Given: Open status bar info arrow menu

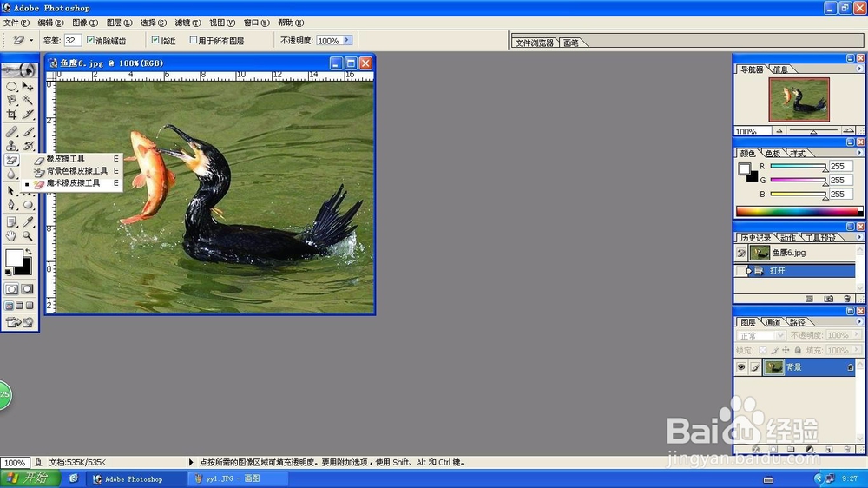Looking at the screenshot, I should pyautogui.click(x=191, y=462).
